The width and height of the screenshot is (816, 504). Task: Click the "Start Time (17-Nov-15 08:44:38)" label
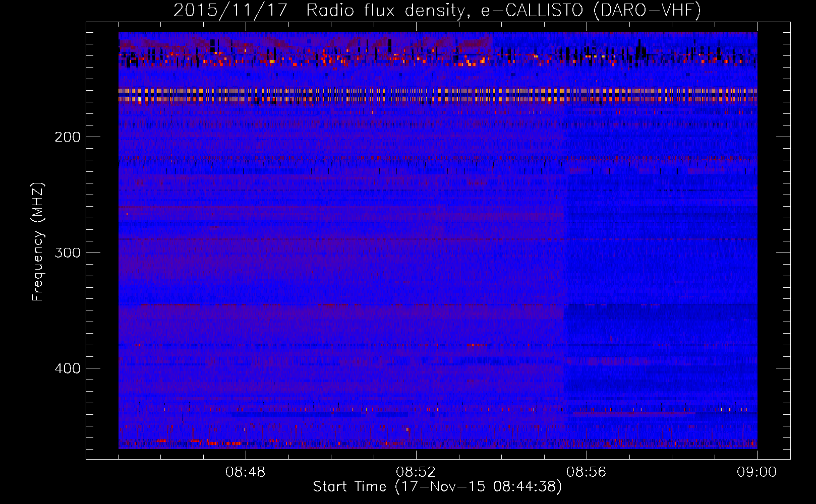tap(437, 487)
